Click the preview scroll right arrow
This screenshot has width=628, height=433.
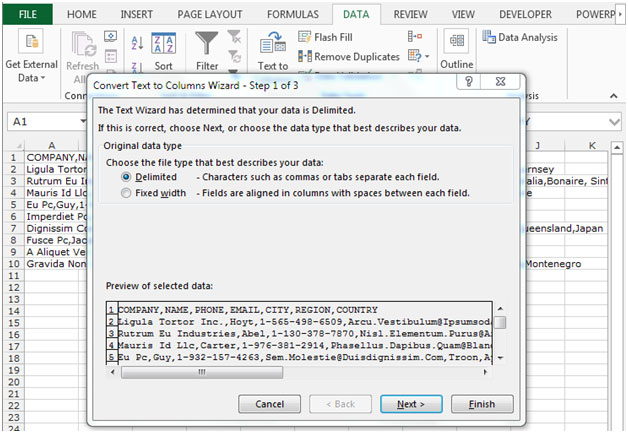click(x=485, y=372)
